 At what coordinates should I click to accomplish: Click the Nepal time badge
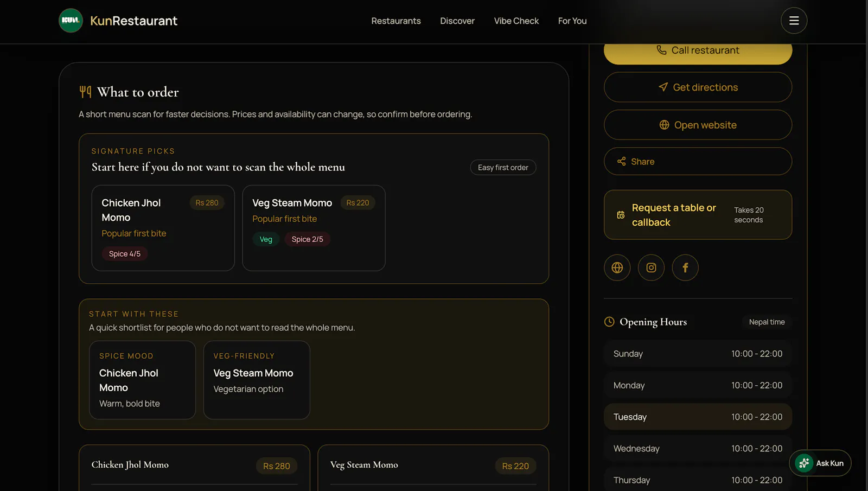pos(767,322)
